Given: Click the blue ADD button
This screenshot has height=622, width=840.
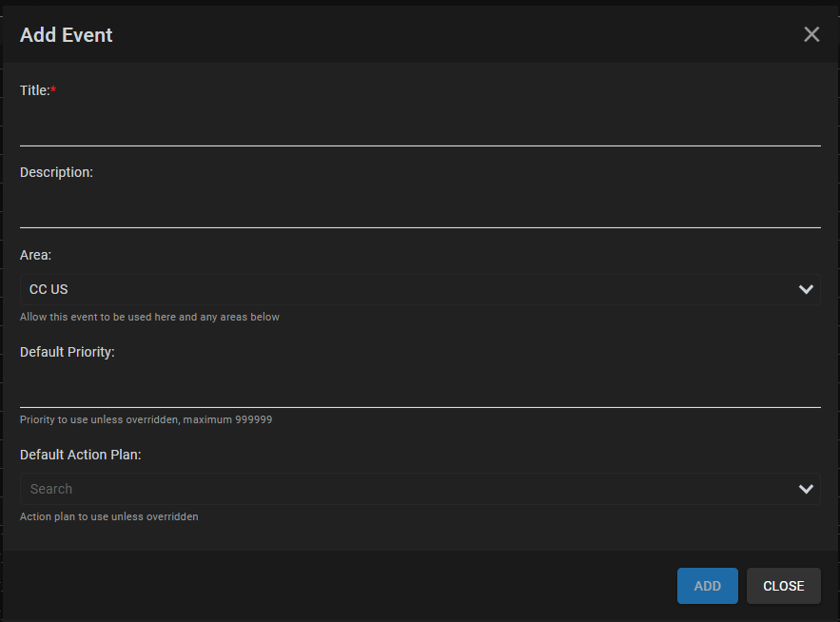Looking at the screenshot, I should tap(707, 586).
